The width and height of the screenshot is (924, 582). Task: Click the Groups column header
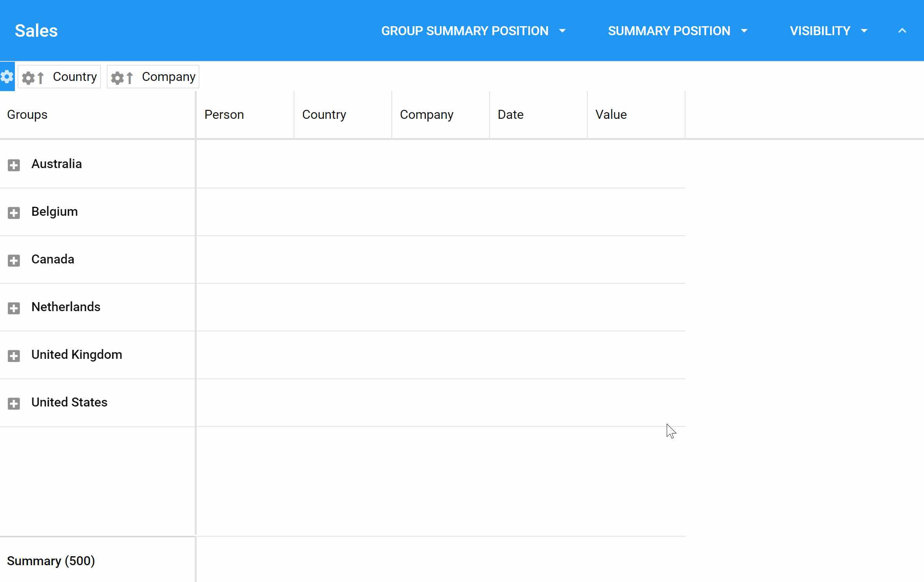point(97,115)
